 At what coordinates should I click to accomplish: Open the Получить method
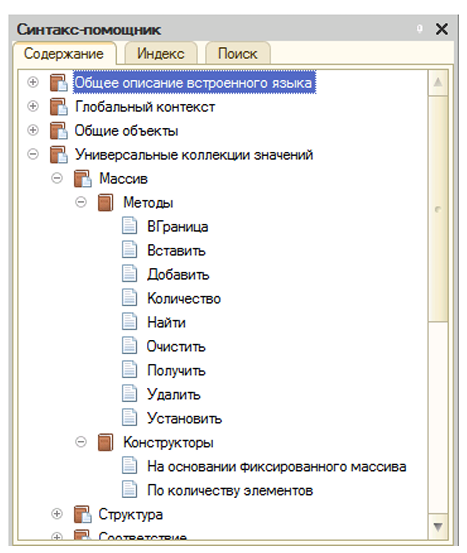coord(176,370)
